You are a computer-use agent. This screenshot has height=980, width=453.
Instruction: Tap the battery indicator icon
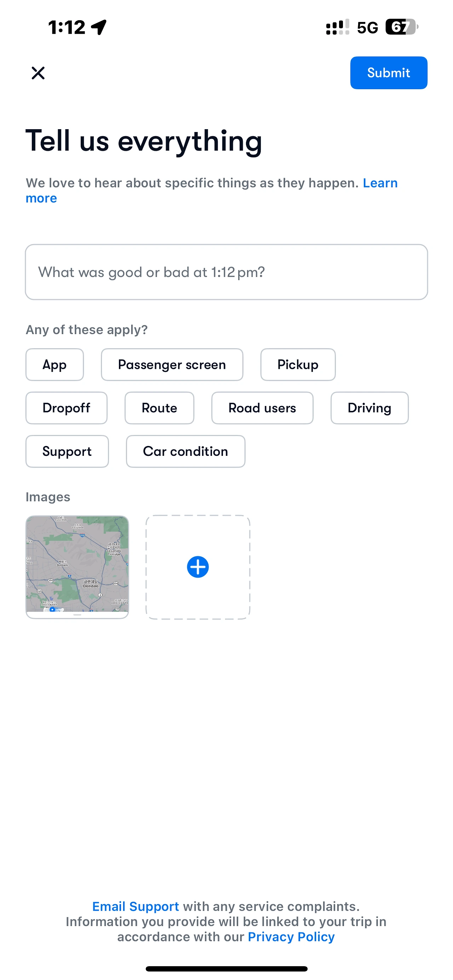(x=402, y=27)
